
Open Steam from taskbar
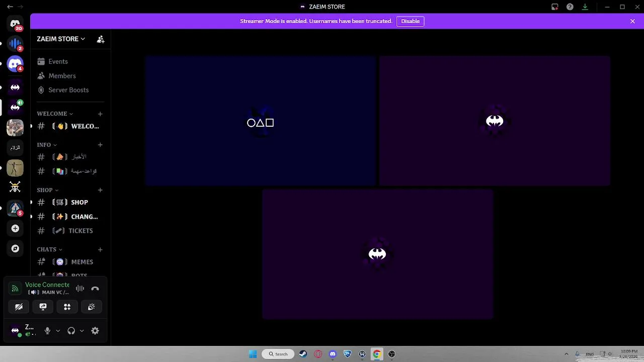coord(303,354)
